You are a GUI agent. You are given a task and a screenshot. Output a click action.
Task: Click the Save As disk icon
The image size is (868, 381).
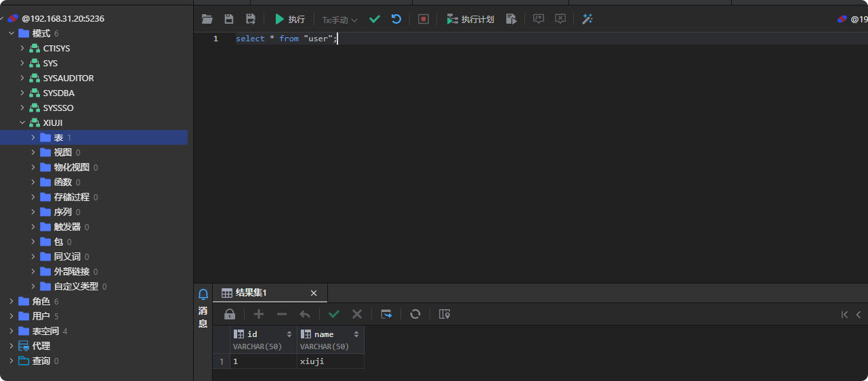(x=251, y=19)
